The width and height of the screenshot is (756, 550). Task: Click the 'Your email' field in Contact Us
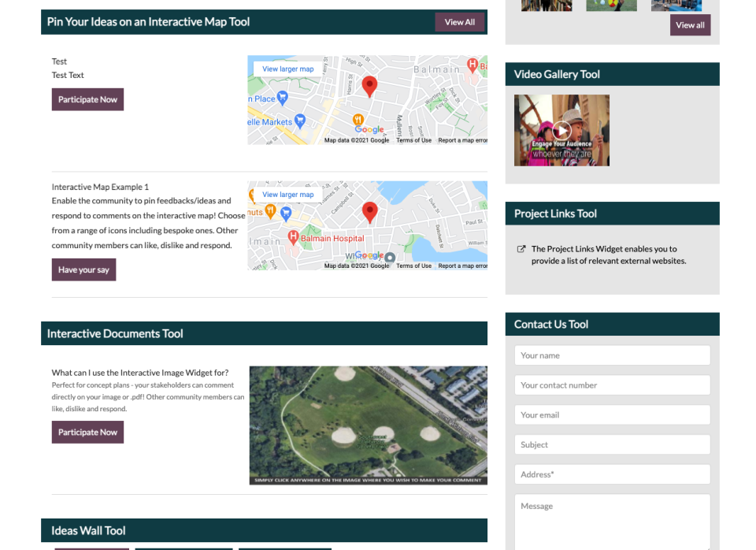[612, 414]
